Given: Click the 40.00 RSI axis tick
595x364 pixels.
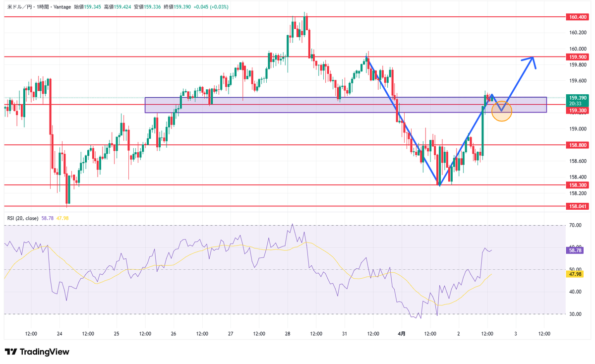Looking at the screenshot, I should [x=576, y=292].
